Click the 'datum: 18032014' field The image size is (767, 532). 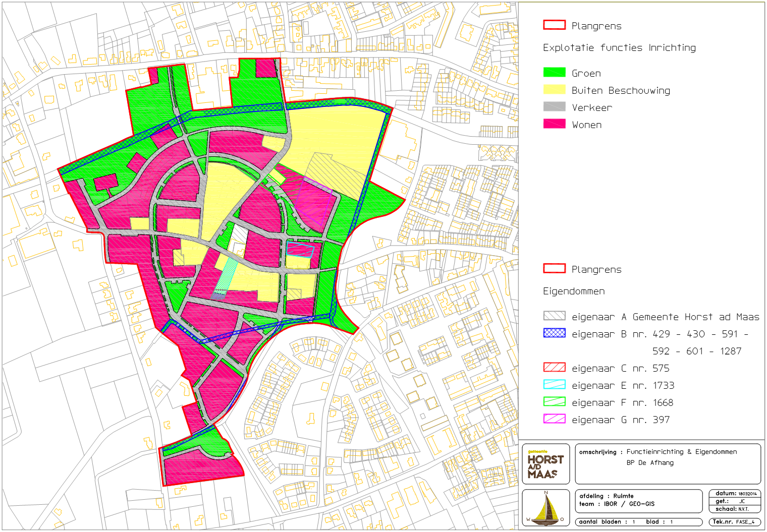[736, 494]
